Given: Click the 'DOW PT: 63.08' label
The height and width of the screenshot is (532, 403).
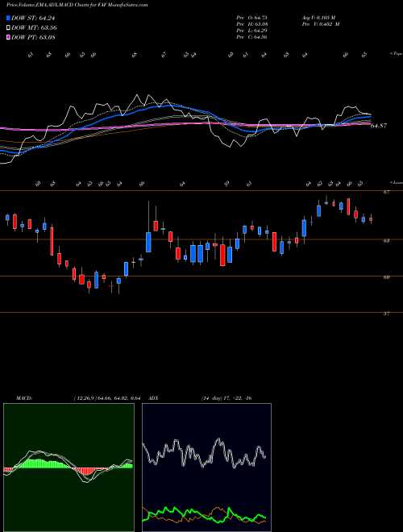Looking at the screenshot, I should [33, 37].
